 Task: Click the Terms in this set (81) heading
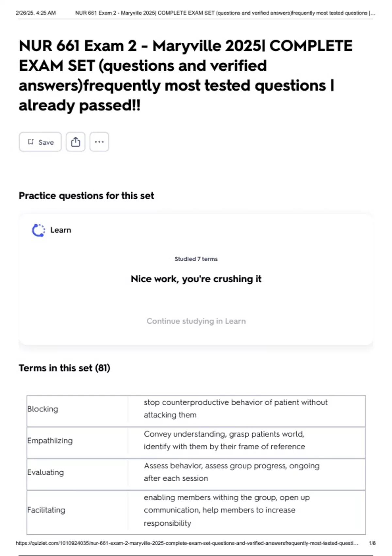pos(64,368)
